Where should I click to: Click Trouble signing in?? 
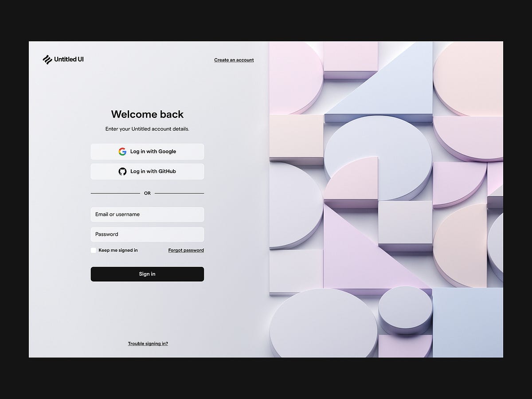[148, 343]
